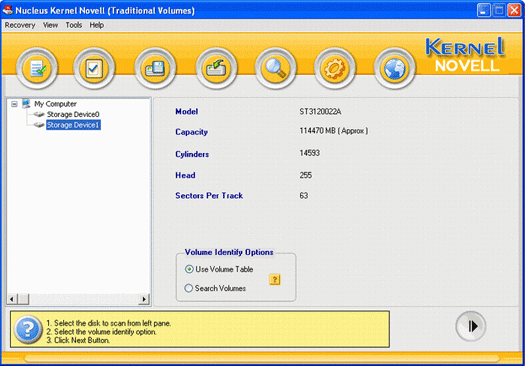Viewport: 525px width, 366px height.
Task: Select the Use Volume Table option
Action: click(x=219, y=269)
